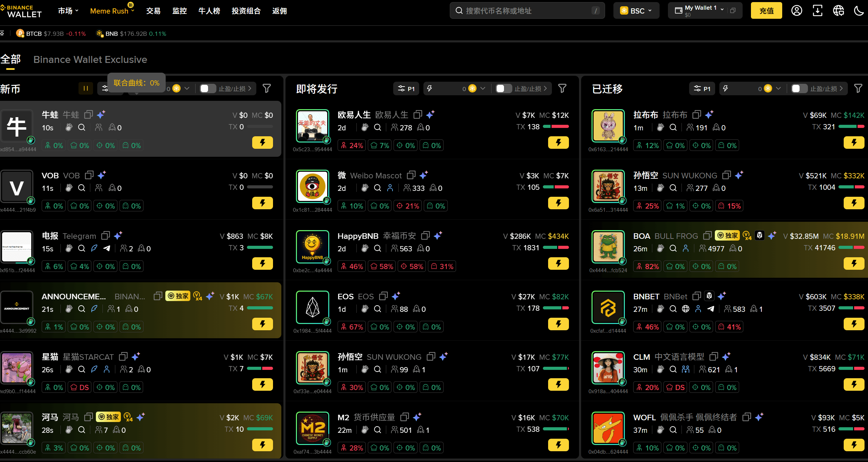The width and height of the screenshot is (868, 462).
Task: Toggle dark mode moon icon
Action: pos(859,11)
